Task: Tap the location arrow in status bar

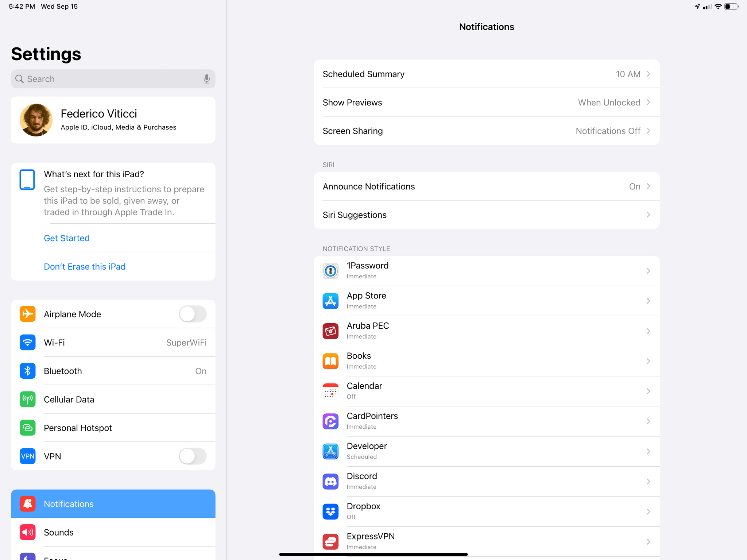Action: pyautogui.click(x=697, y=7)
